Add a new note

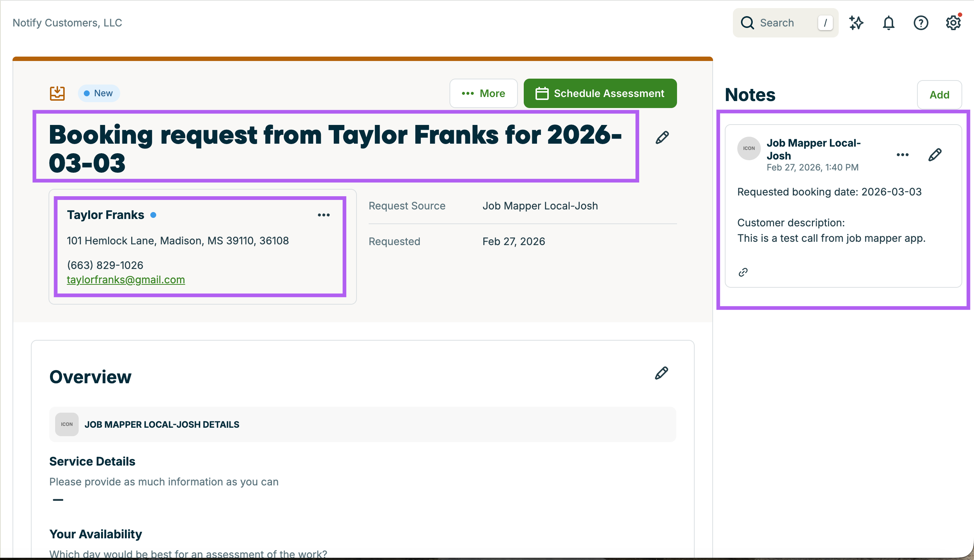click(x=939, y=95)
